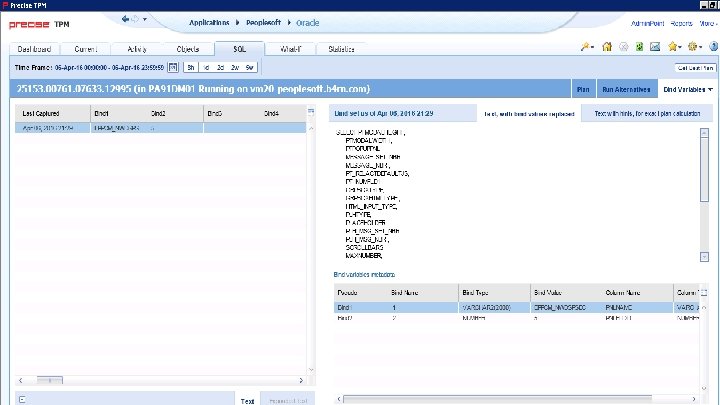Click the greyed forward navigation arrow
720x405 pixels.
click(135, 19)
